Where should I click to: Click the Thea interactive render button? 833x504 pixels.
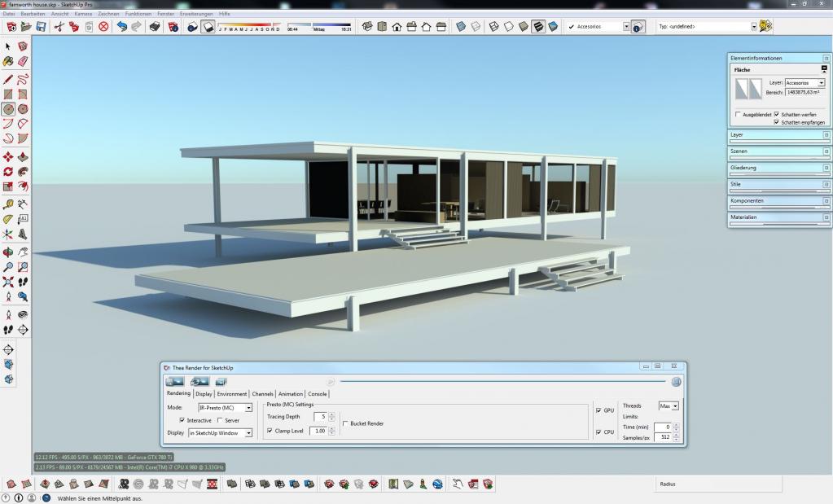coord(199,381)
